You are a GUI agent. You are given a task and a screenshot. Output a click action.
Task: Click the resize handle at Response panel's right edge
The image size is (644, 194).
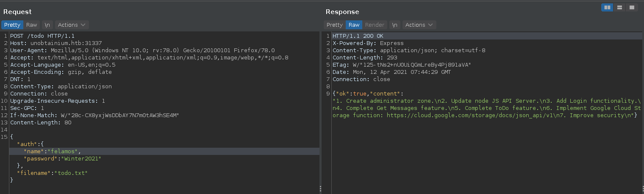tap(642, 188)
